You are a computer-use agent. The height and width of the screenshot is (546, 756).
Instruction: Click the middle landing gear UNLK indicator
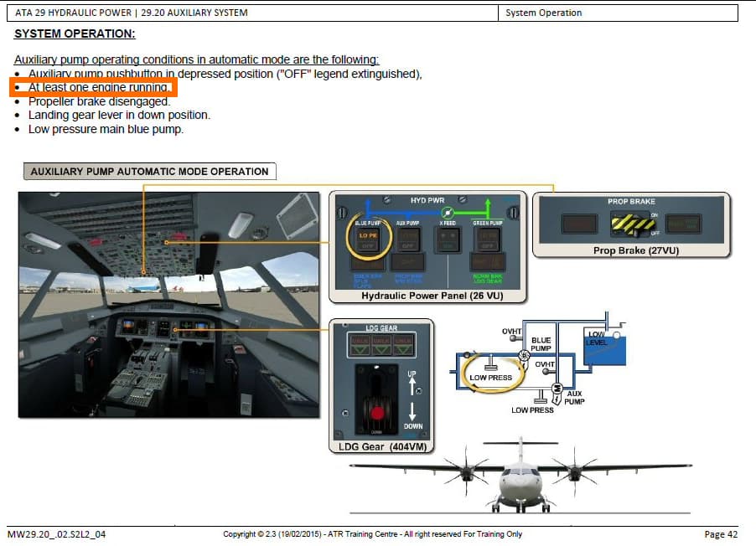[x=381, y=345]
